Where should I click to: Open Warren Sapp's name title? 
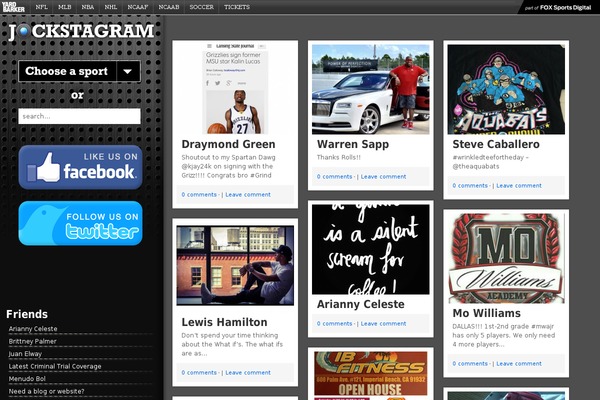[x=353, y=144]
